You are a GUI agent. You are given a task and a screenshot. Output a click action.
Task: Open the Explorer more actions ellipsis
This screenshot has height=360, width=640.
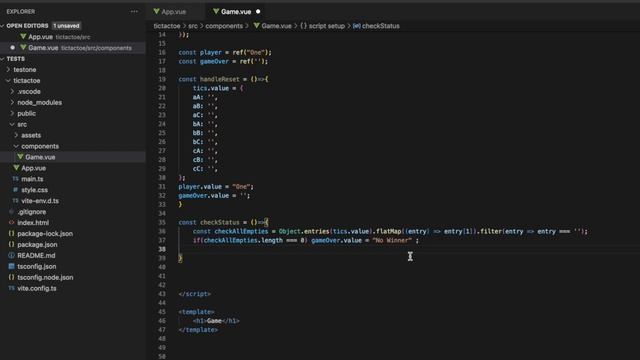(134, 11)
